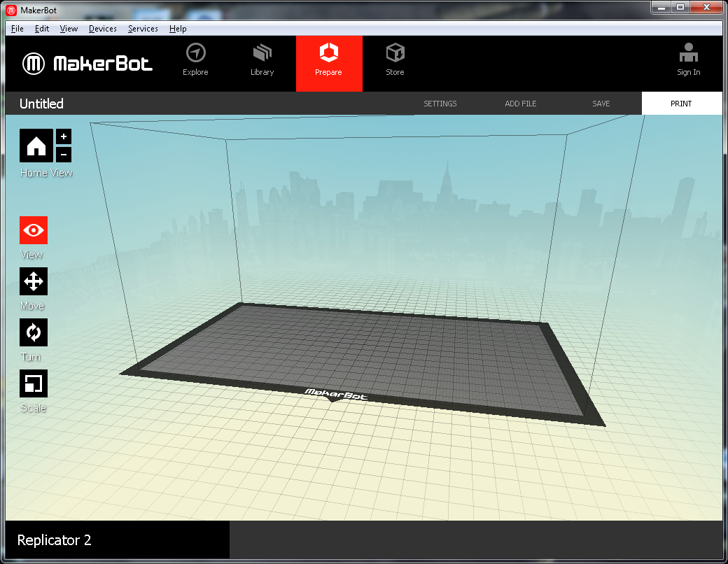Open the Devices menu
The image size is (728, 564).
point(103,29)
